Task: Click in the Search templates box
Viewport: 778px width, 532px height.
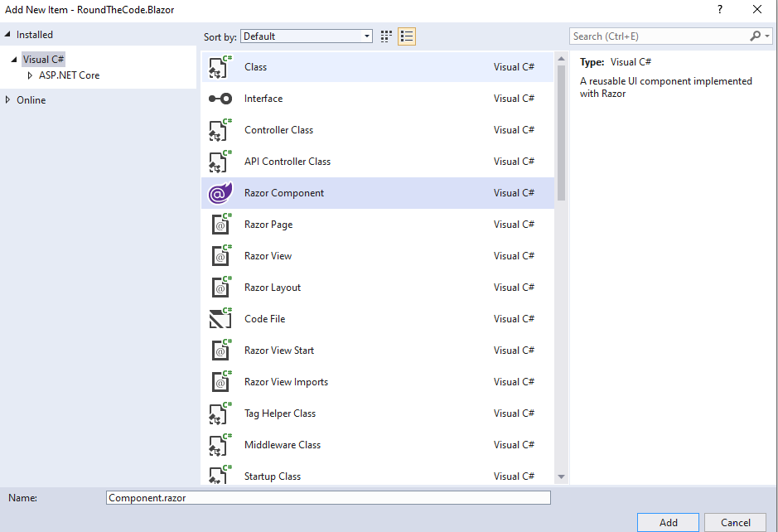Action: point(660,36)
